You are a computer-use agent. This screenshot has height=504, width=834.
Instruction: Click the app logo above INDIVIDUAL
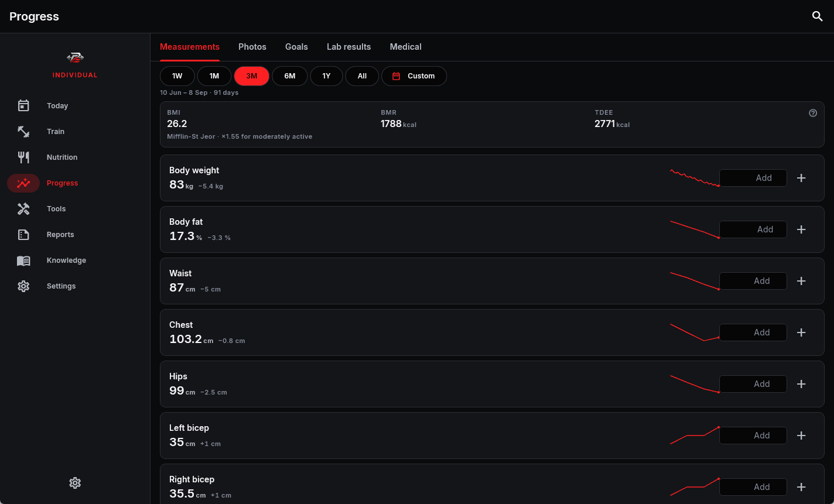pos(75,57)
